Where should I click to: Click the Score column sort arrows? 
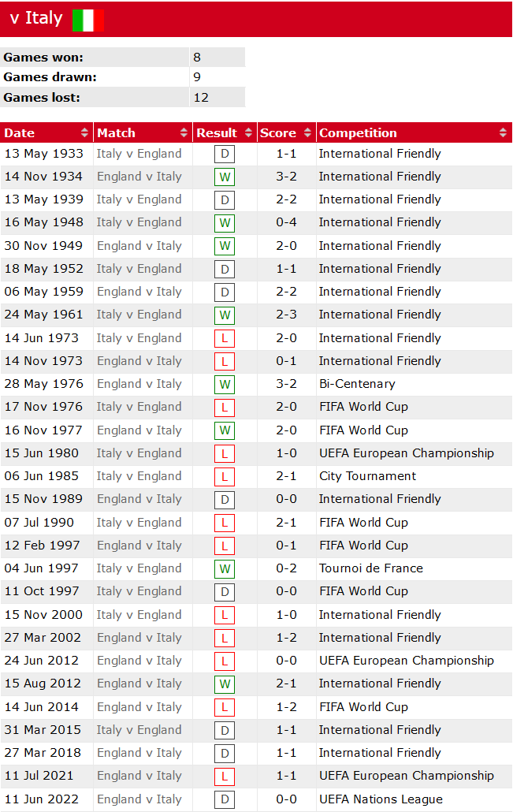pos(307,133)
